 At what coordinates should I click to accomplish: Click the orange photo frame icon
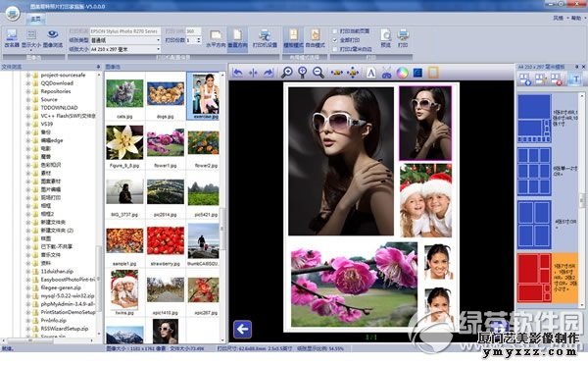433,73
